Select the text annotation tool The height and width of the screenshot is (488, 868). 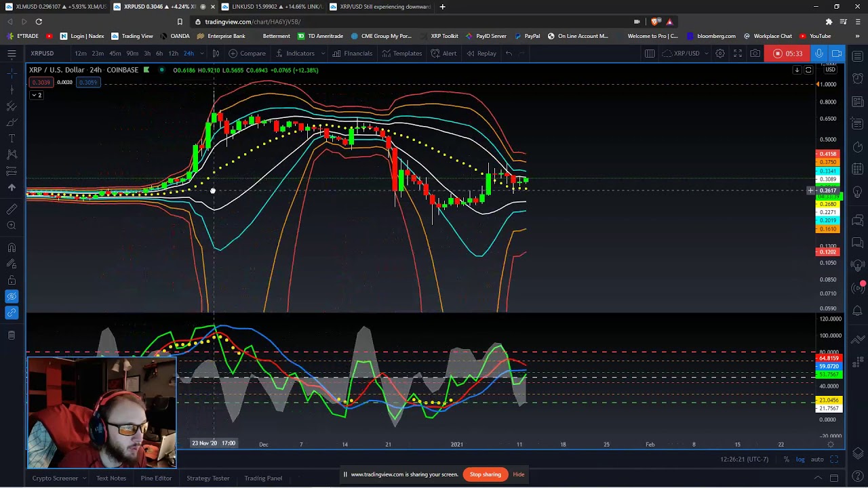tap(12, 138)
